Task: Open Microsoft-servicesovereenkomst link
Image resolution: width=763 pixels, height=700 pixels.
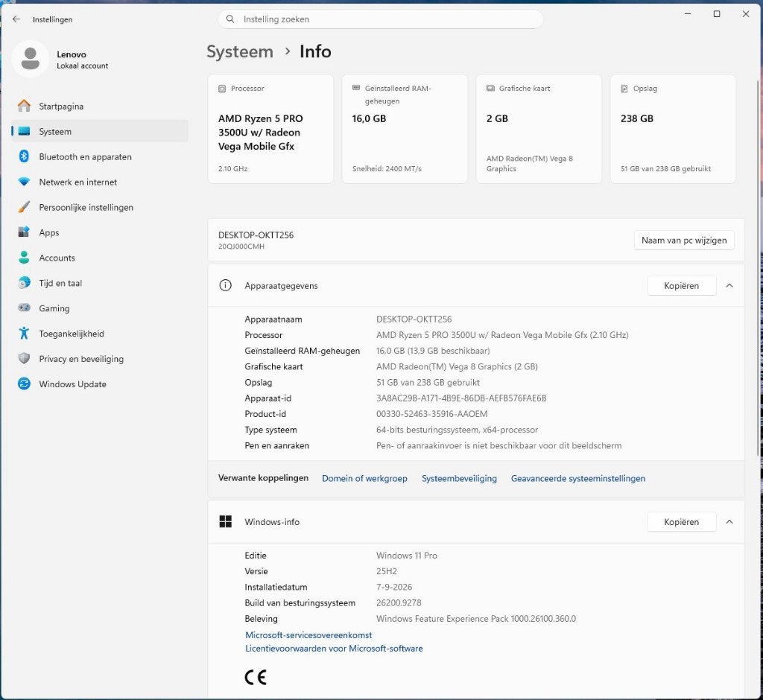Action: (x=308, y=634)
